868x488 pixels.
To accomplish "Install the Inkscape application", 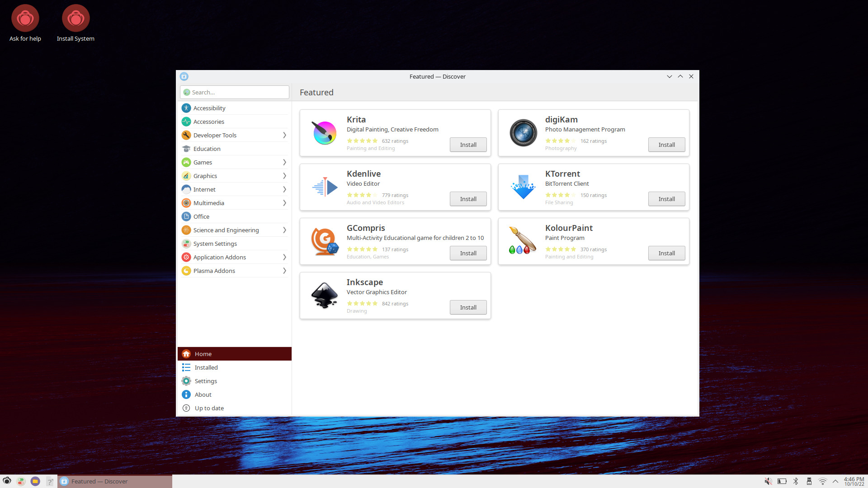I will coord(468,307).
